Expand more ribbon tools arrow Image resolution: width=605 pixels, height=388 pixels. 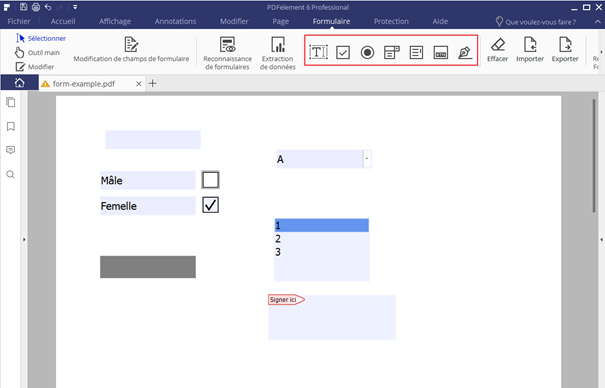601,52
